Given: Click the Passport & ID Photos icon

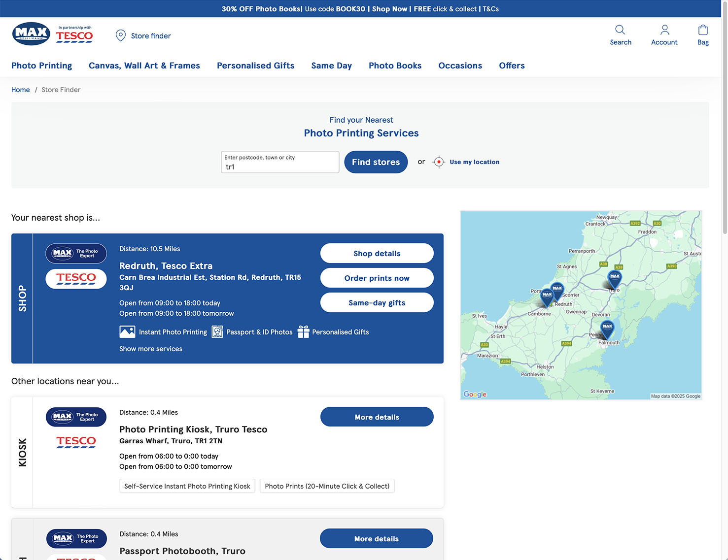Looking at the screenshot, I should point(217,332).
